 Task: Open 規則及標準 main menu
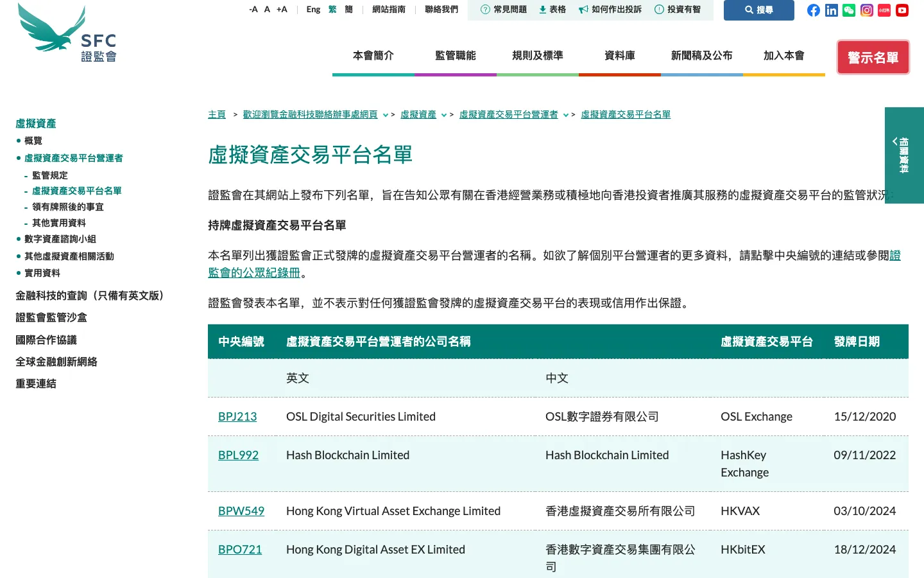click(538, 56)
